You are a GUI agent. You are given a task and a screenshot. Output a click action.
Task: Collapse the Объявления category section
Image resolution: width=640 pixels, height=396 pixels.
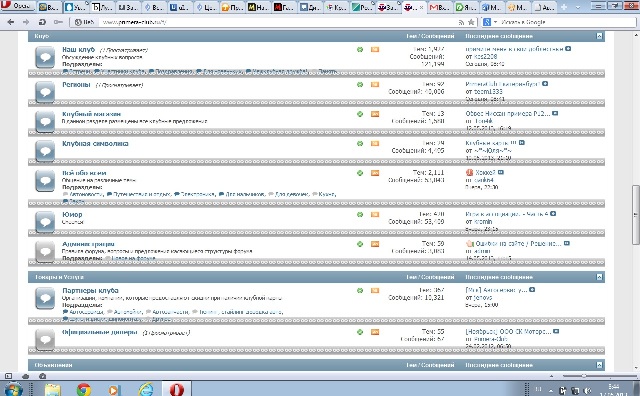pos(599,365)
